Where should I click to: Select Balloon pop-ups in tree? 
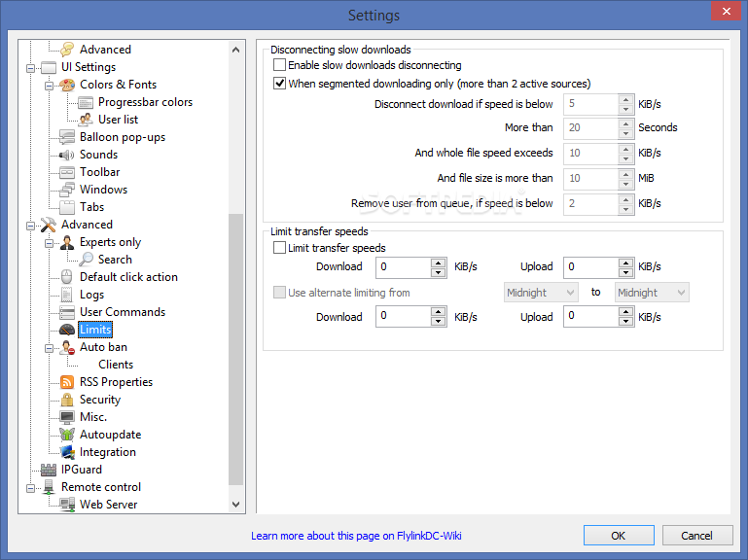point(123,137)
